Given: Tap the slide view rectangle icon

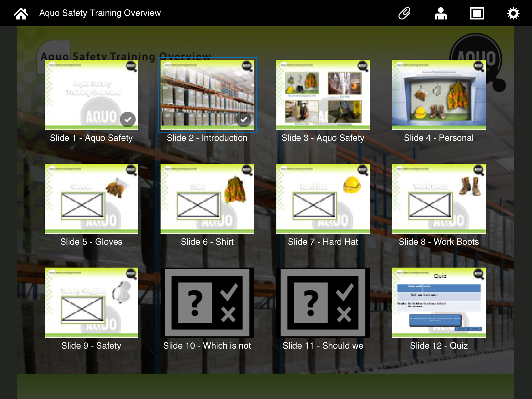Looking at the screenshot, I should click(x=477, y=13).
